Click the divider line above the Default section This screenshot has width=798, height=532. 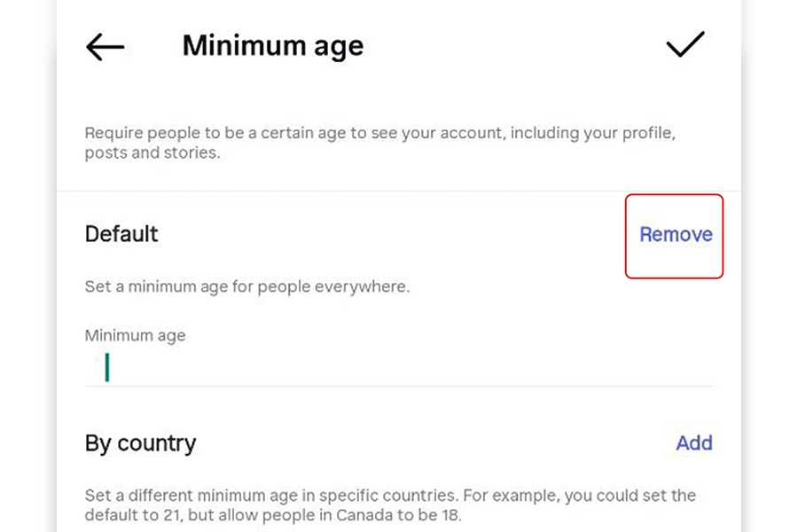point(399,192)
